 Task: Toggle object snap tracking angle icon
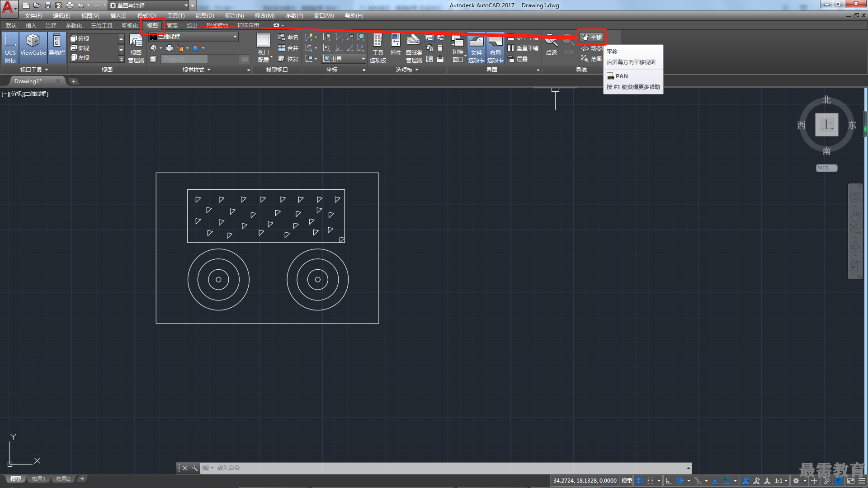pos(716,481)
